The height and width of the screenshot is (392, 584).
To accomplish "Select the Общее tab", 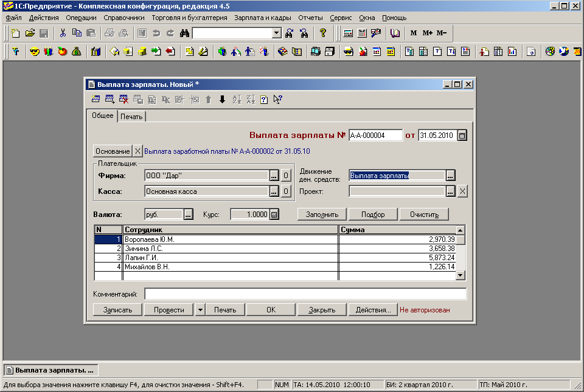I will click(x=102, y=115).
